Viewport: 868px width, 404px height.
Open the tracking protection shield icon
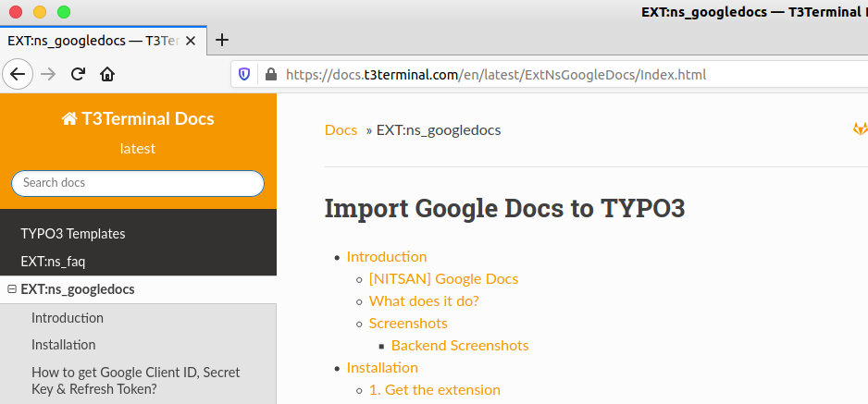pos(244,74)
